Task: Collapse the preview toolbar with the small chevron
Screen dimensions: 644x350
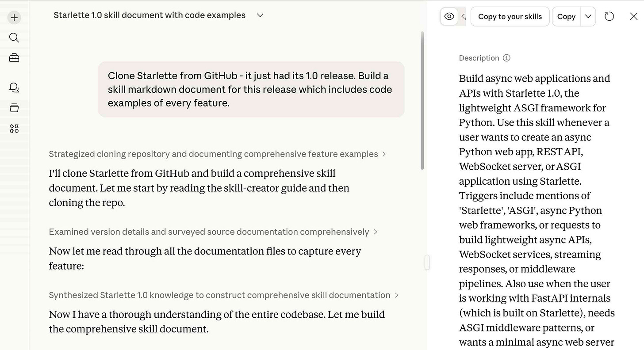Action: pos(463,16)
